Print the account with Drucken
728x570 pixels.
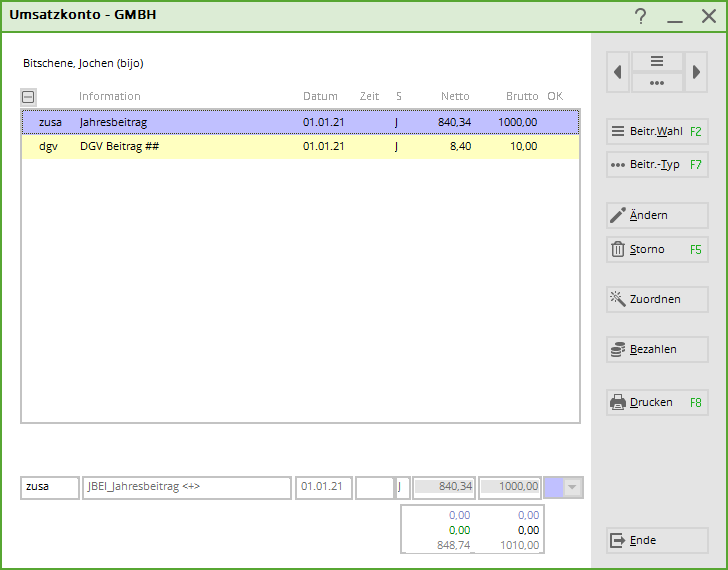(x=657, y=402)
